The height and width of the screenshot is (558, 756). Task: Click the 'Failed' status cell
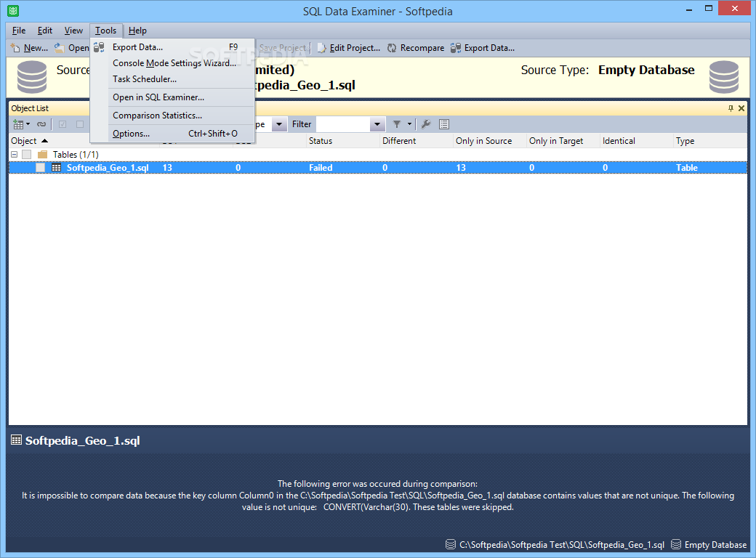321,168
